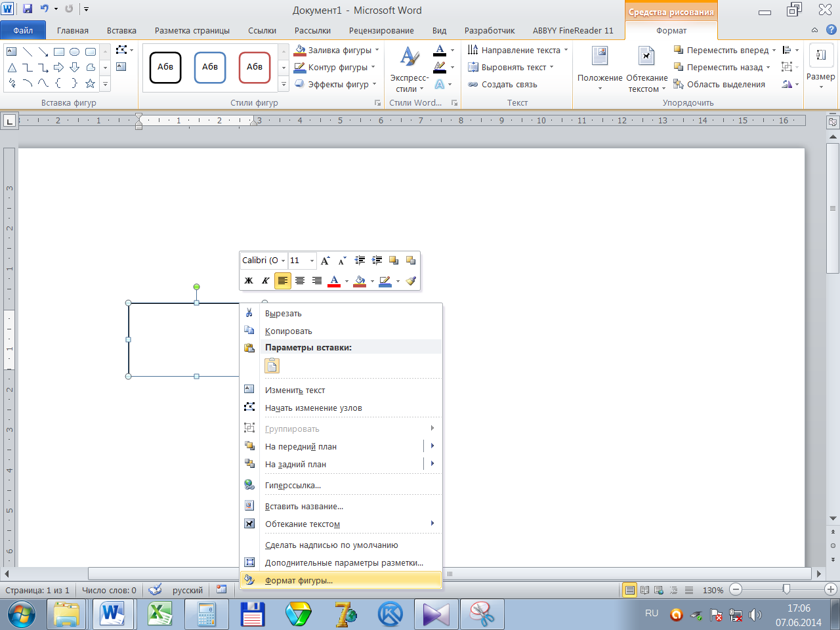The width and height of the screenshot is (840, 630).
Task: Click the Undo arrow in quick access toolbar
Action: click(x=45, y=9)
